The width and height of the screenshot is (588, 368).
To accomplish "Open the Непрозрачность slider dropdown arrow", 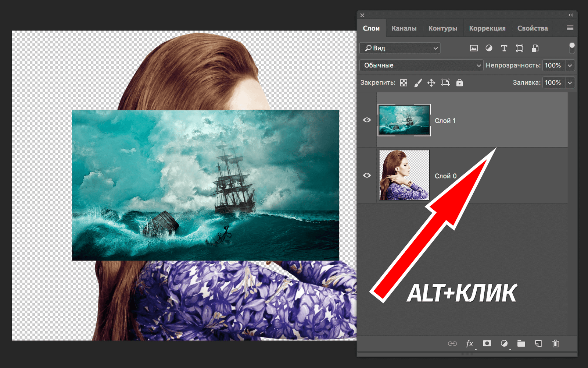I will 570,66.
